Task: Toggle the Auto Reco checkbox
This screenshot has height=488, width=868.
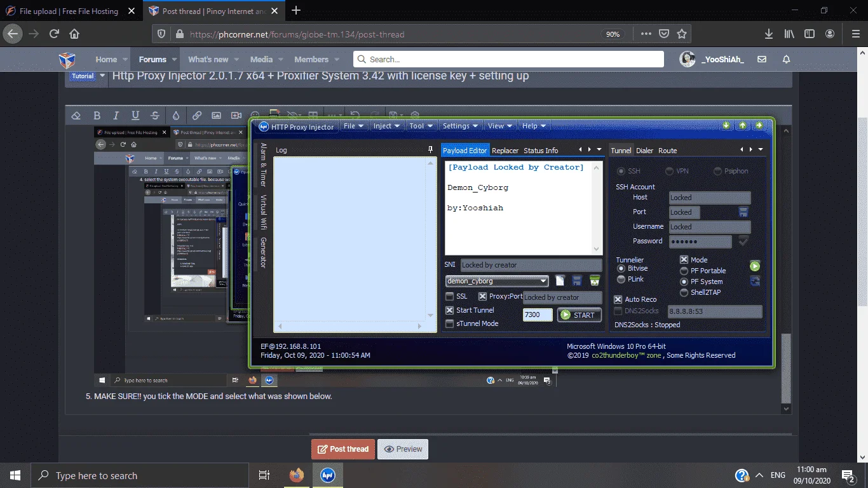Action: (x=618, y=299)
